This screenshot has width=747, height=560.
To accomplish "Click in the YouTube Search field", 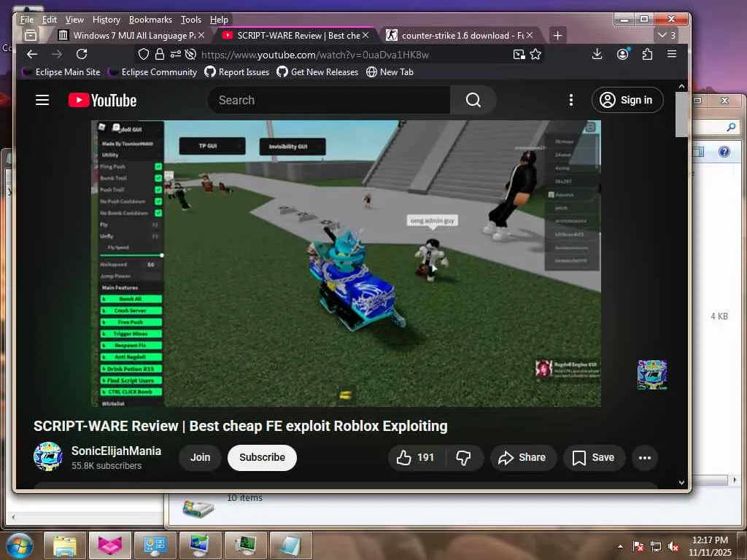I will click(x=329, y=100).
